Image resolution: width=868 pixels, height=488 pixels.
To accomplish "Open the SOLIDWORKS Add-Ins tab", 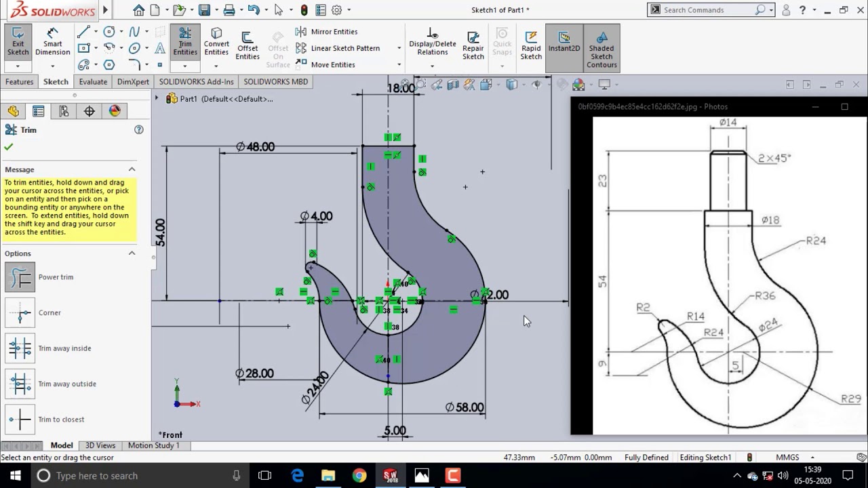I will pyautogui.click(x=196, y=81).
